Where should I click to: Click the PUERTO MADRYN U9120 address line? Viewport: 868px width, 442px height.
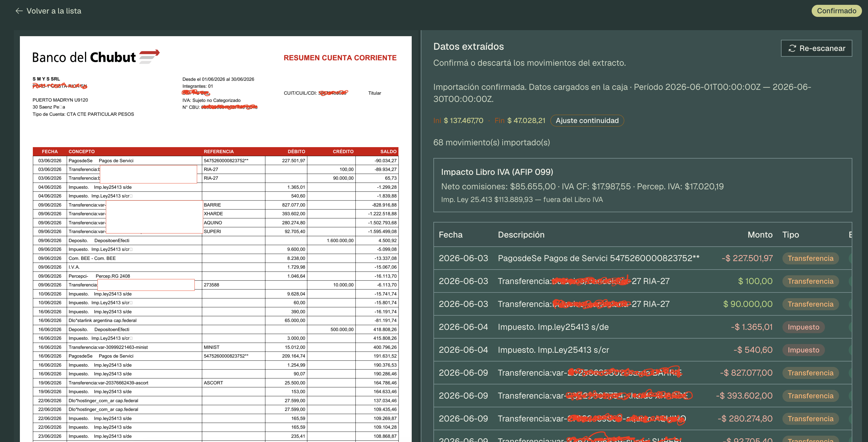pos(60,100)
